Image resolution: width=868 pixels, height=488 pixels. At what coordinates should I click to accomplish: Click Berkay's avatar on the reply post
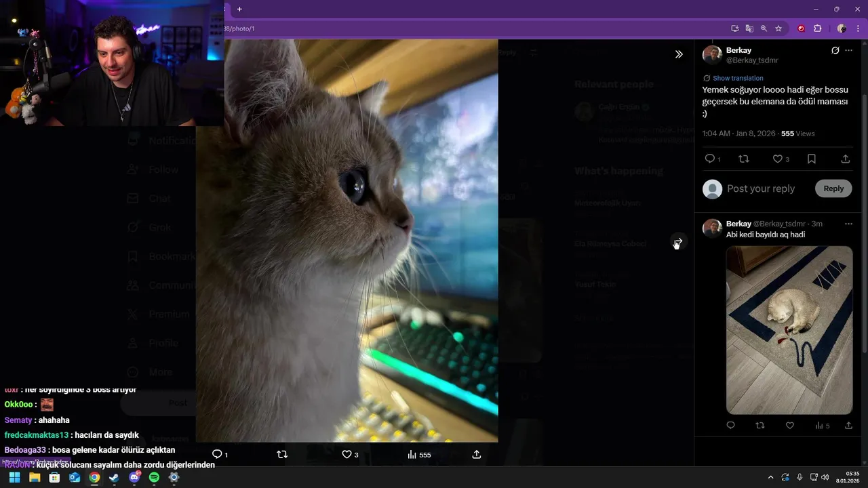712,228
